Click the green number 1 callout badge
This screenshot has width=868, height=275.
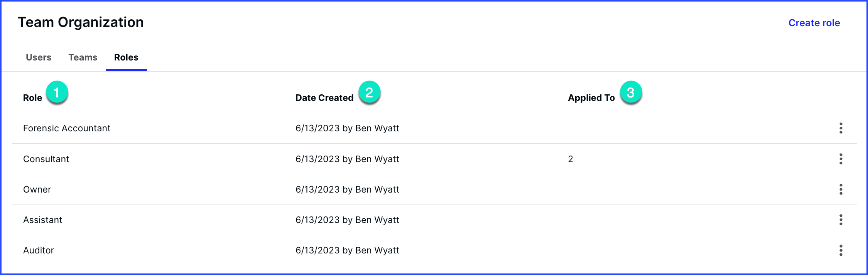[57, 92]
